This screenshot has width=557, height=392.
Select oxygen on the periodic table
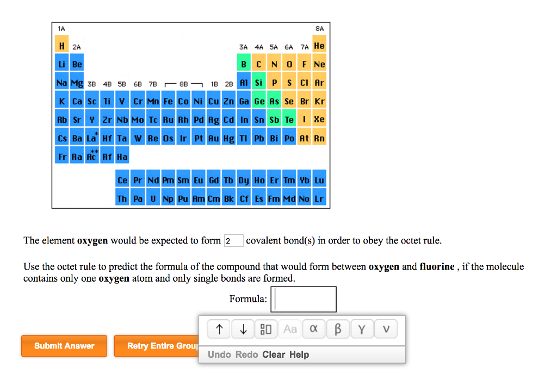click(x=289, y=64)
